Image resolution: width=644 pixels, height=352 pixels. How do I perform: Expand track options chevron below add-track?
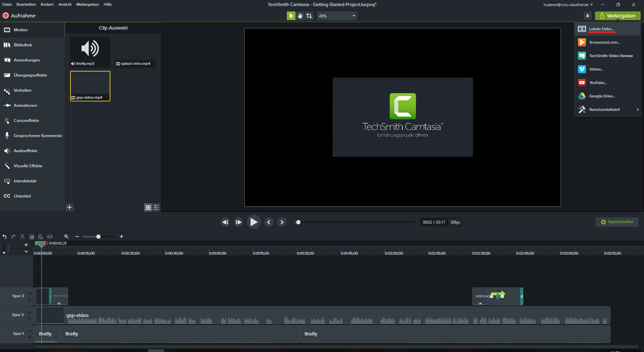pos(26,252)
